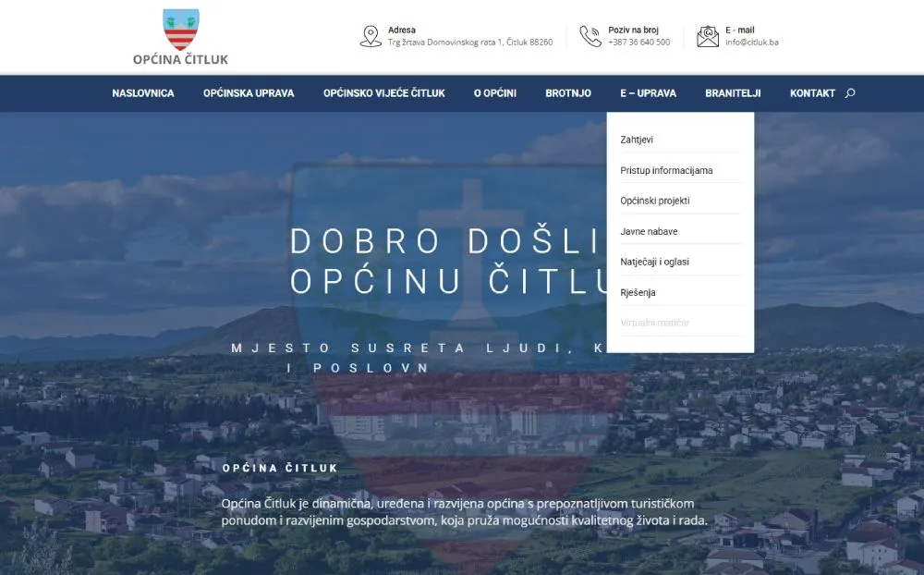Click the DOBRO DOŠLI hero heading
924x575 pixels.
pos(448,262)
